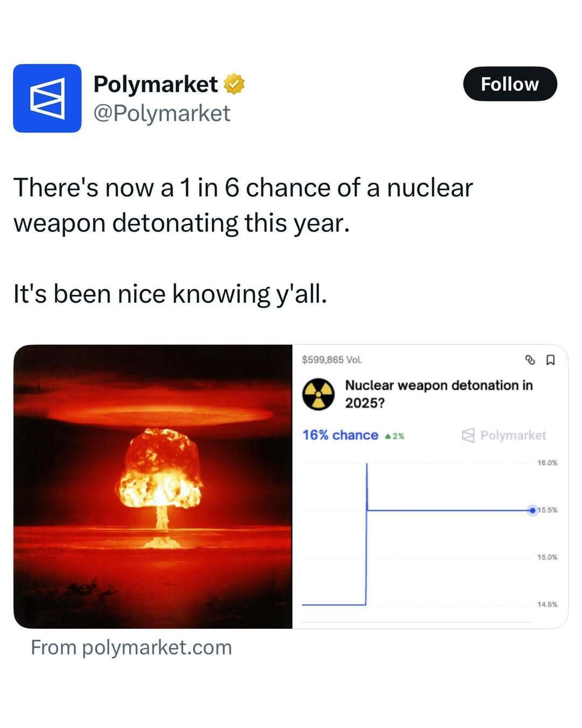Click the "16% chance" price label
This screenshot has height=728, width=582.
click(x=339, y=435)
